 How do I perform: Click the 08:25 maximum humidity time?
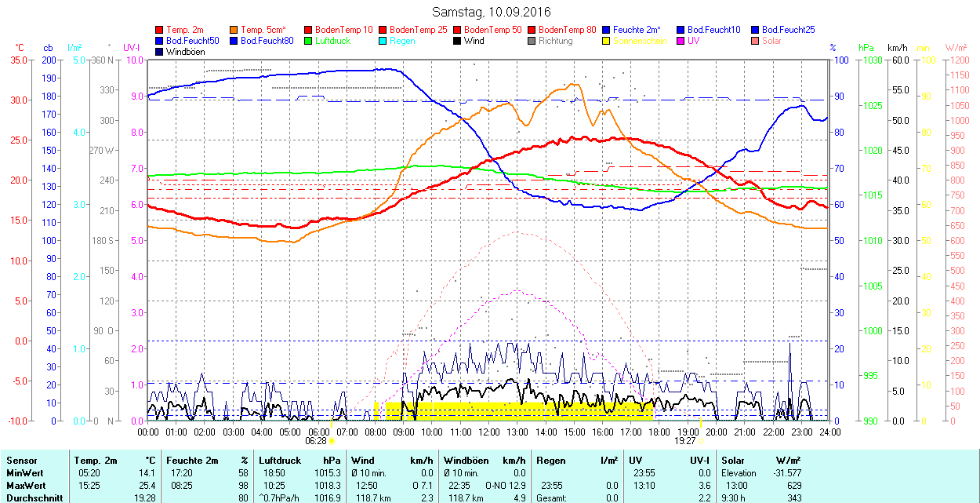click(x=181, y=486)
